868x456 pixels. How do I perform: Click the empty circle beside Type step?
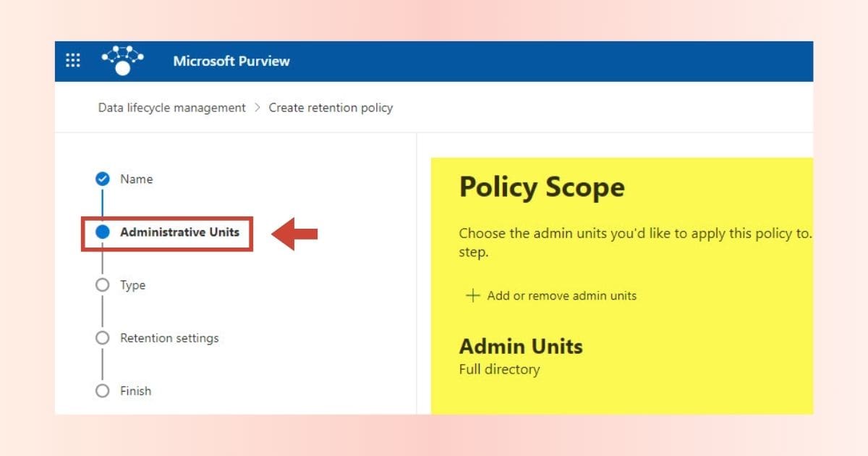[103, 285]
